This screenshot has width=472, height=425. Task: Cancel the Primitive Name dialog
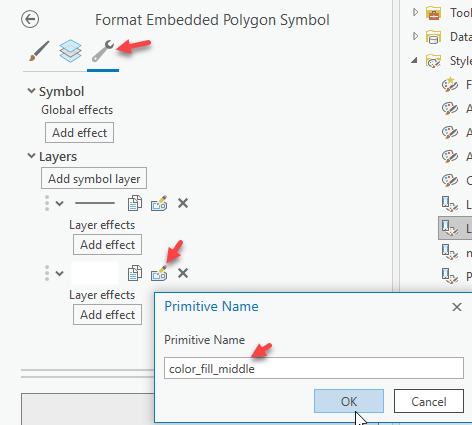click(429, 401)
